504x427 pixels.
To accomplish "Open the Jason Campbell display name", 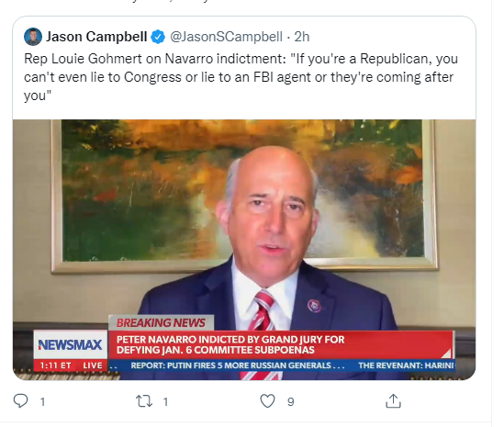I will [x=96, y=37].
